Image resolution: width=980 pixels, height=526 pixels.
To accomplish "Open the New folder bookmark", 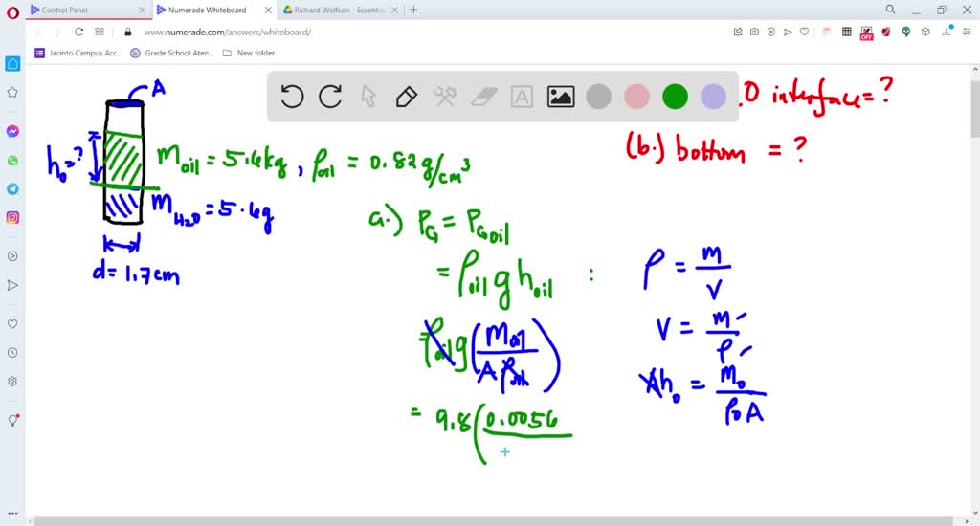I will 249,54.
